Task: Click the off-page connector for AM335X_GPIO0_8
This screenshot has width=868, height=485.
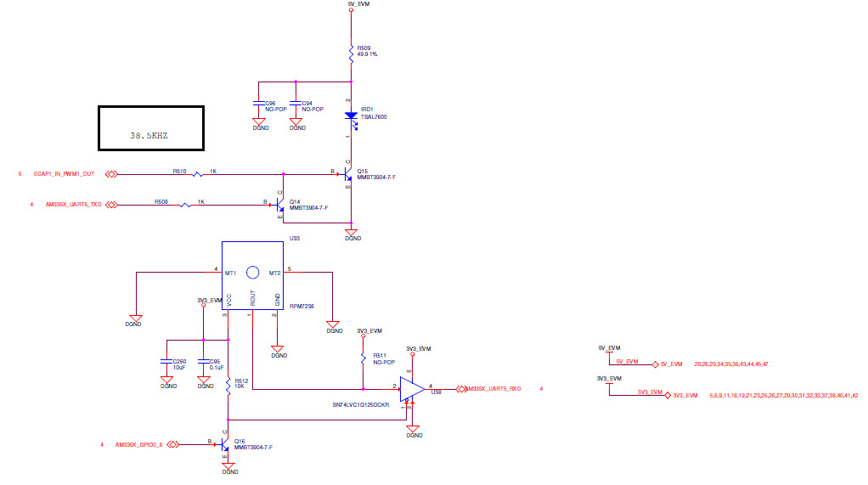Action: pyautogui.click(x=172, y=444)
